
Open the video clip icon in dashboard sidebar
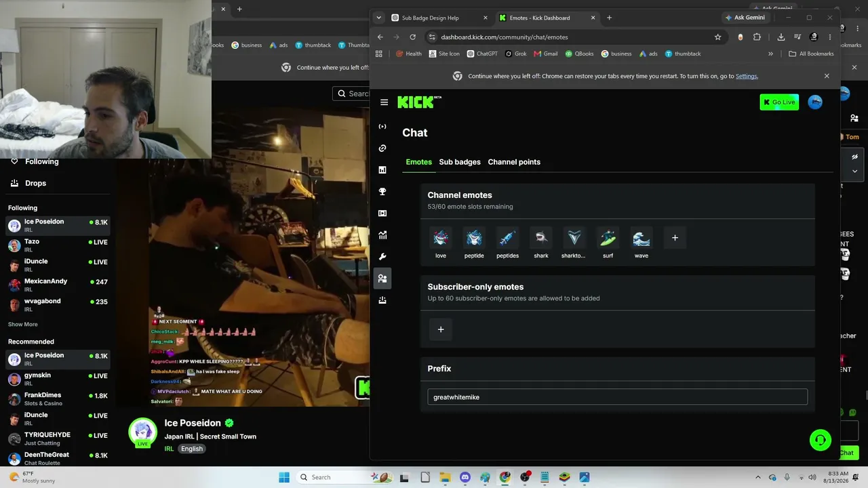[x=382, y=213]
